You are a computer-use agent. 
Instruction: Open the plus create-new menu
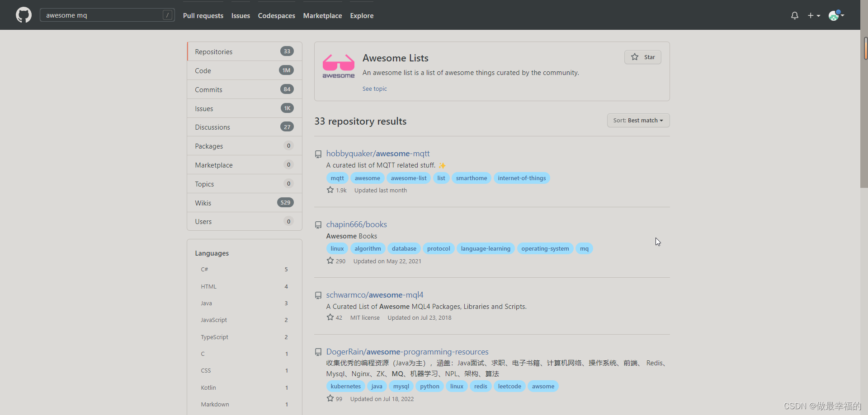point(814,15)
